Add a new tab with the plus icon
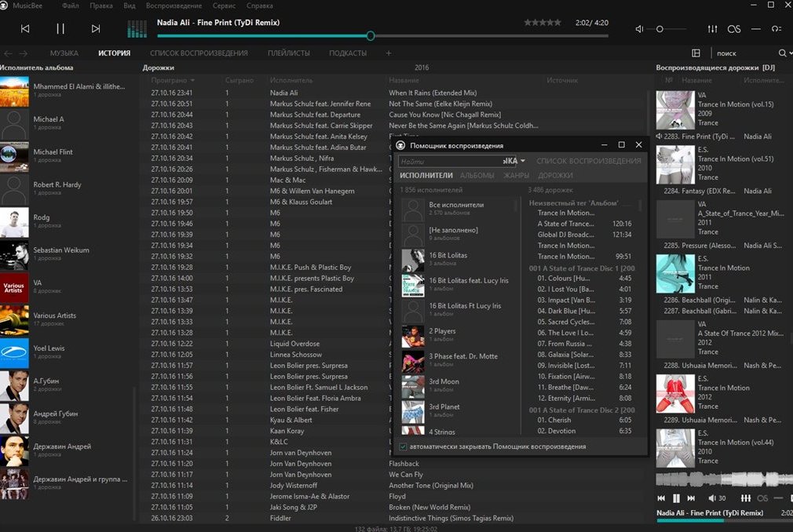793x532 pixels. [389, 53]
